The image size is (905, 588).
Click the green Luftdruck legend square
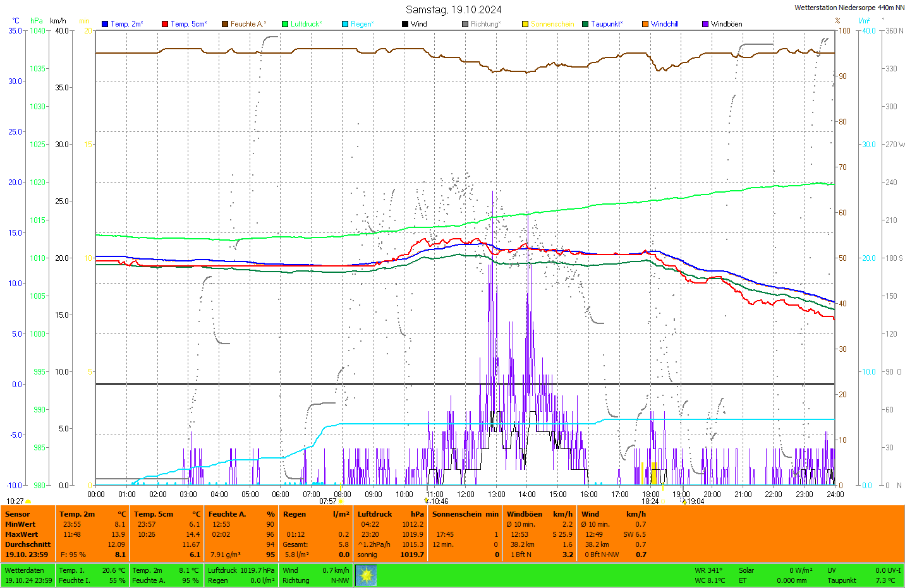(285, 24)
